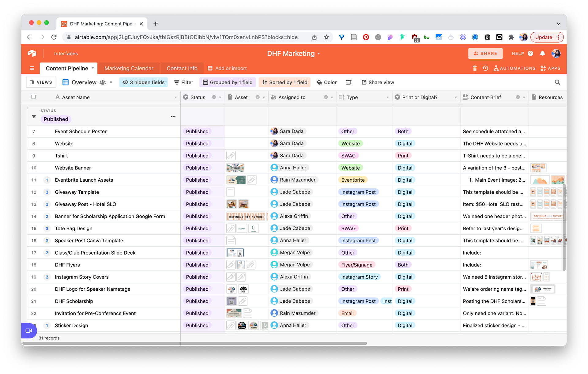Click the browser share page icon
Viewport: 588px width, 374px height.
coord(315,37)
